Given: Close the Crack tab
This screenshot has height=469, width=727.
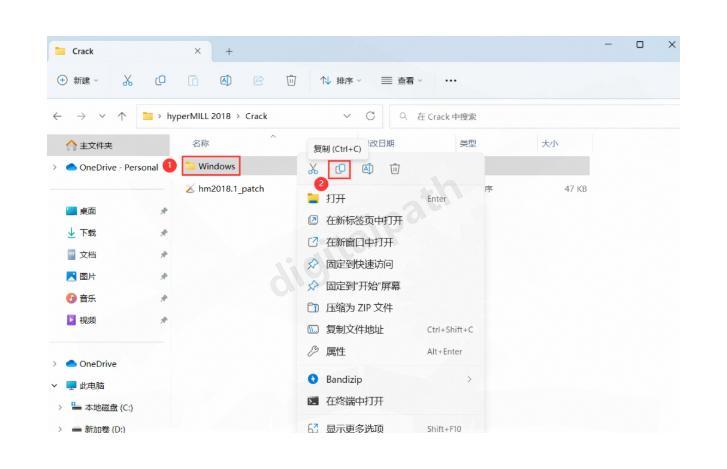Looking at the screenshot, I should [198, 51].
